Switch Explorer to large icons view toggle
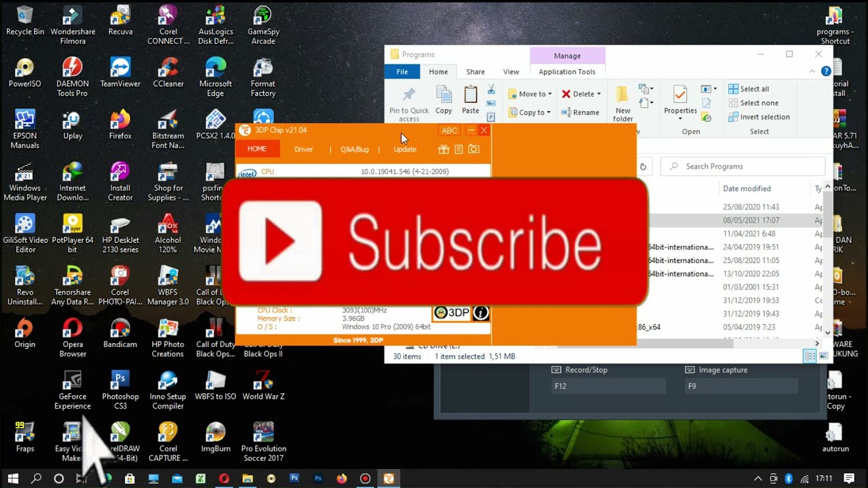Screen dimensions: 868x488 coord(823,357)
